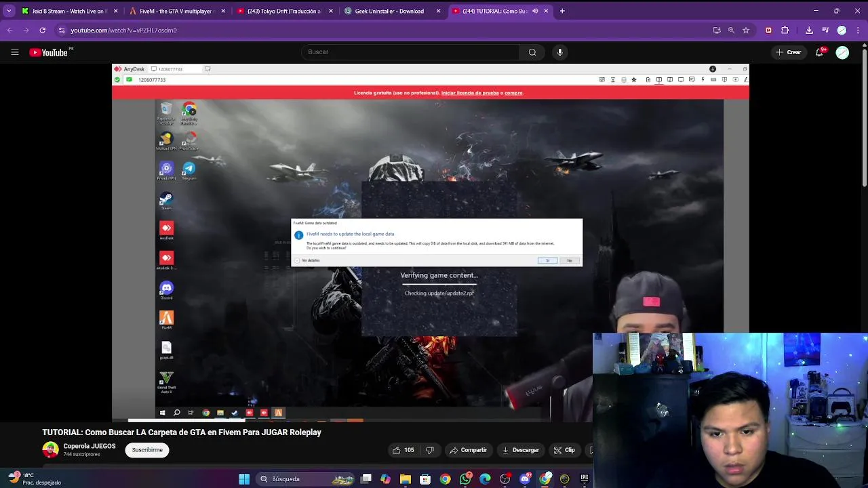Viewport: 868px width, 488px height.
Task: Switch to the FiveM browser tab
Action: (x=177, y=11)
